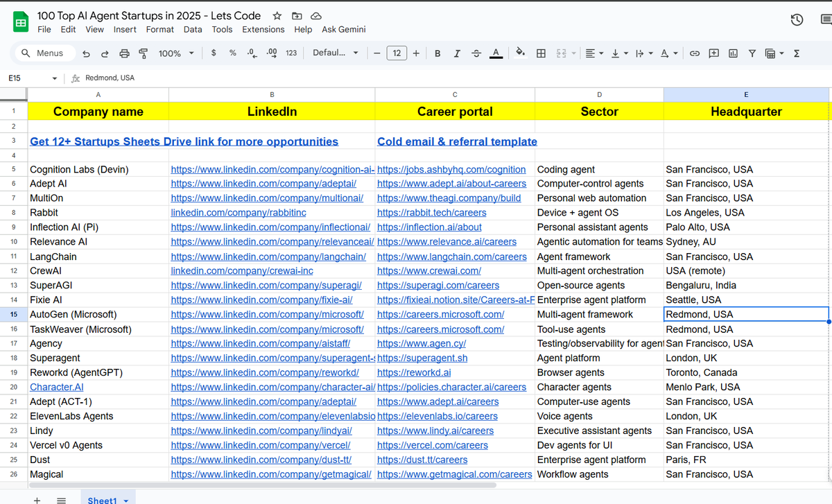Open Get 12+ Startups Sheets Drive link
Viewport: 832px width, 504px height.
point(184,141)
